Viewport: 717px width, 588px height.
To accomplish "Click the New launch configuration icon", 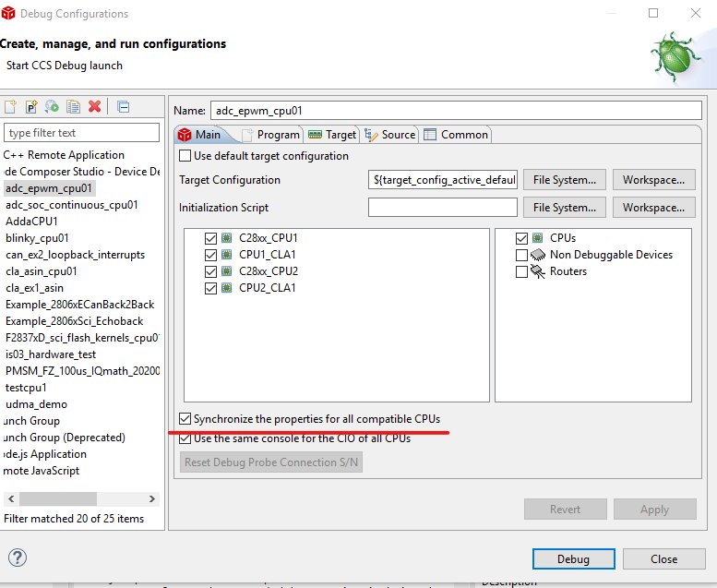I will pyautogui.click(x=10, y=107).
